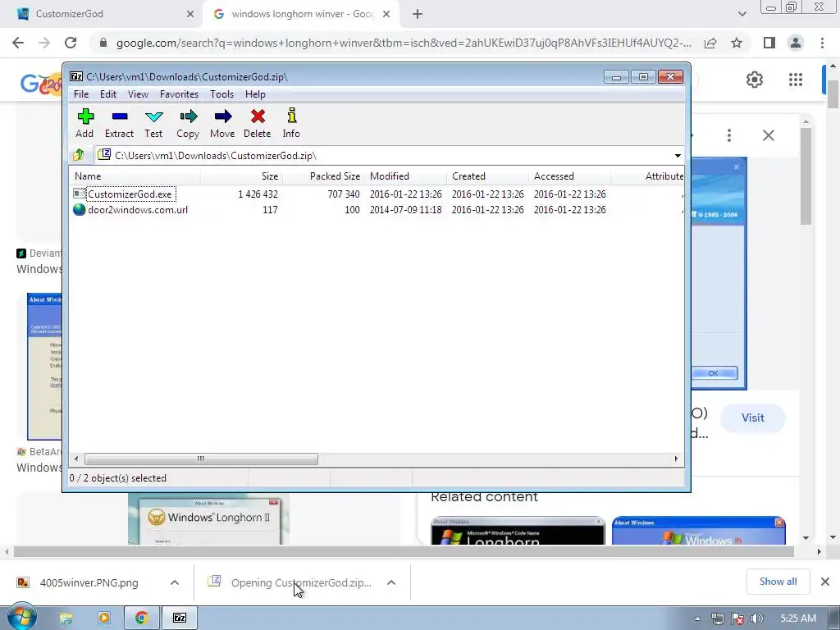Switch to the CustomizerGod Chrome tab
Image resolution: width=840 pixels, height=630 pixels.
coord(102,14)
